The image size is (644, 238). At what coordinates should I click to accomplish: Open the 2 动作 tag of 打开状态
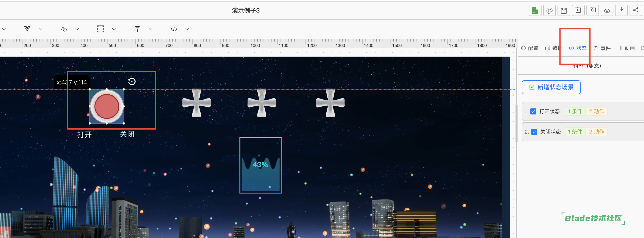click(596, 111)
